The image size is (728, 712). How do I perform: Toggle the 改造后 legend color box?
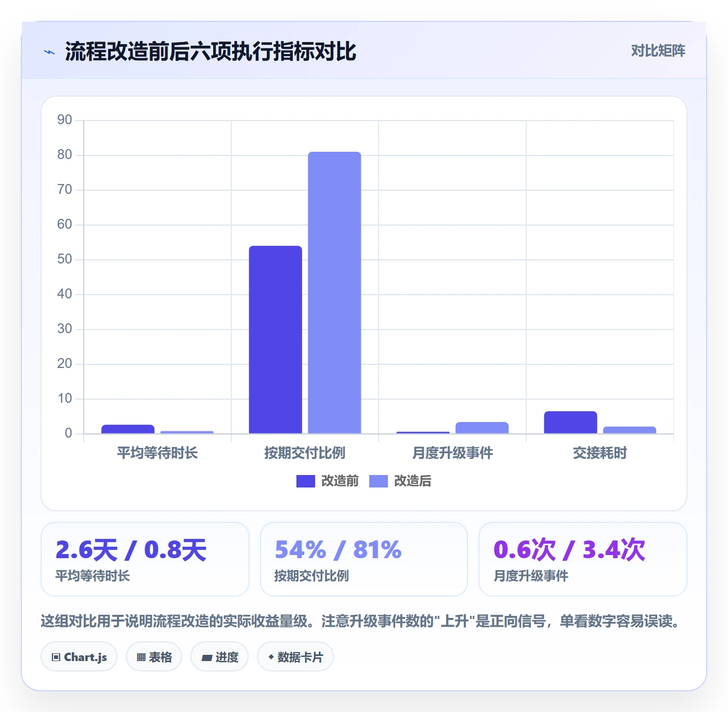click(379, 481)
